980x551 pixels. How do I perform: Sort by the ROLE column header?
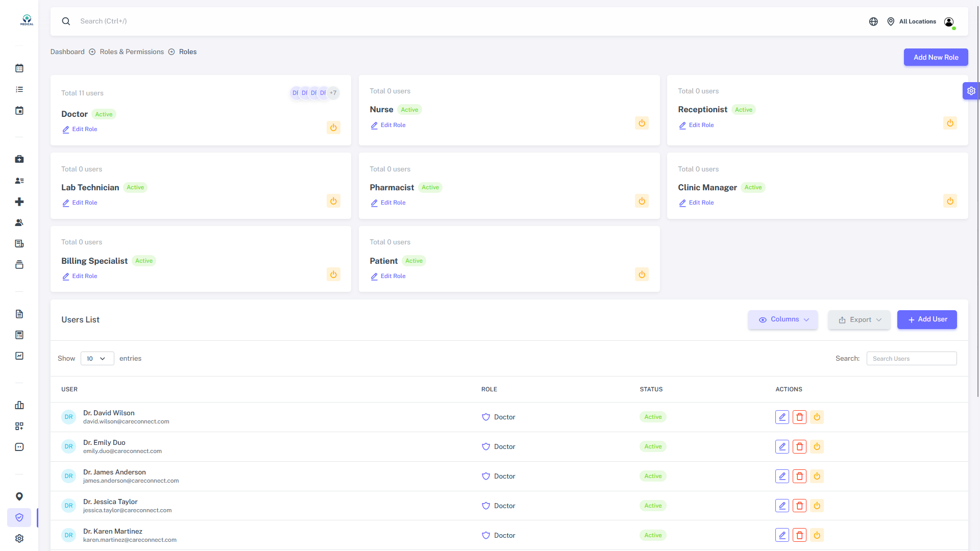[489, 389]
